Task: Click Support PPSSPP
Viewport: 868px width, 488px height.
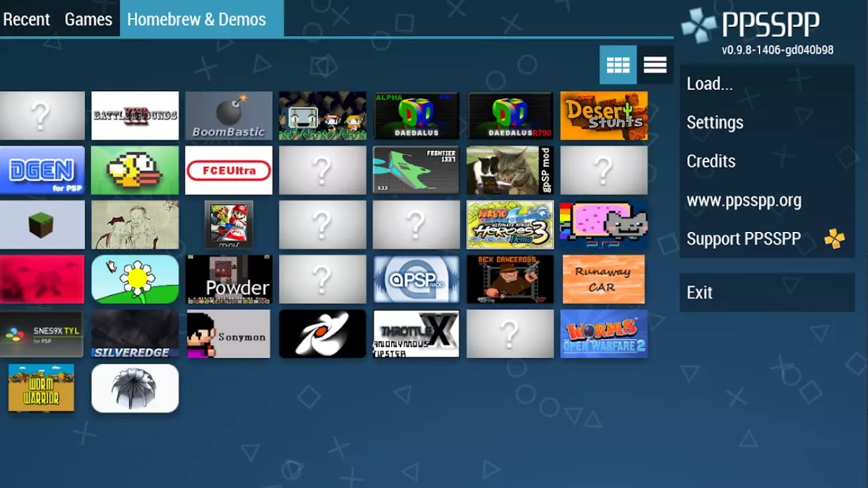Action: pos(743,238)
